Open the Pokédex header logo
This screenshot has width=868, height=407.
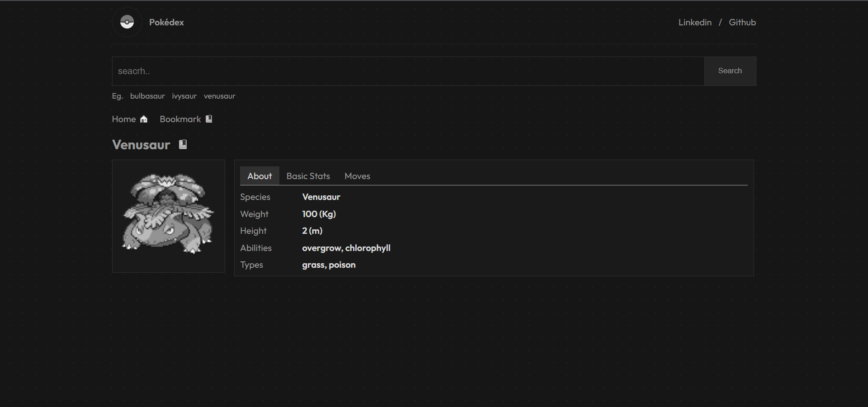pos(166,22)
